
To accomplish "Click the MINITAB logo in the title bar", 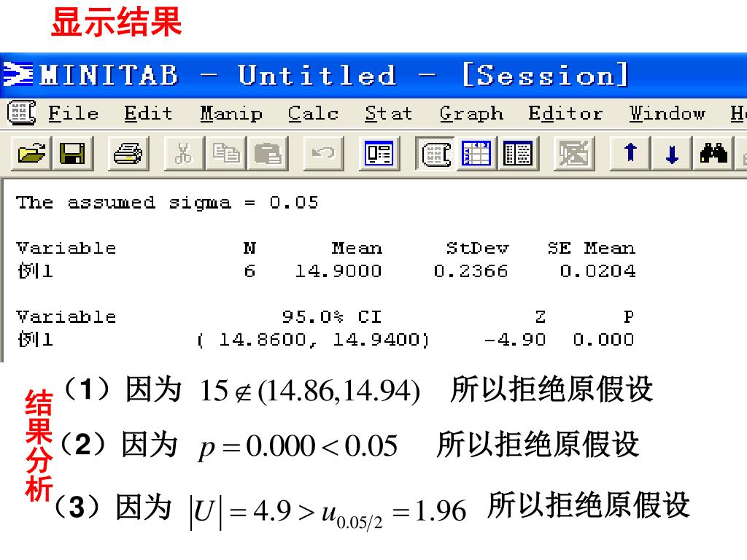I will 18,75.
